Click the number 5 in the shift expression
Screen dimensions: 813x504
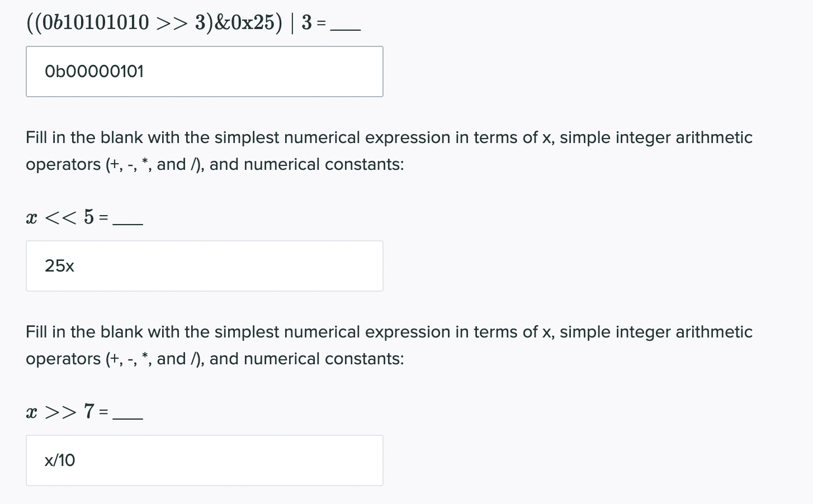tap(89, 216)
